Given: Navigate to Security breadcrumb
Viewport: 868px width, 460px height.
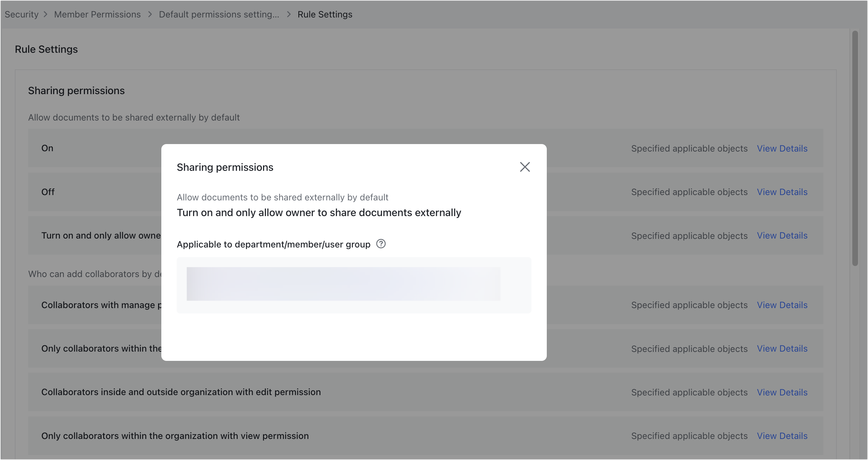Looking at the screenshot, I should tap(21, 14).
